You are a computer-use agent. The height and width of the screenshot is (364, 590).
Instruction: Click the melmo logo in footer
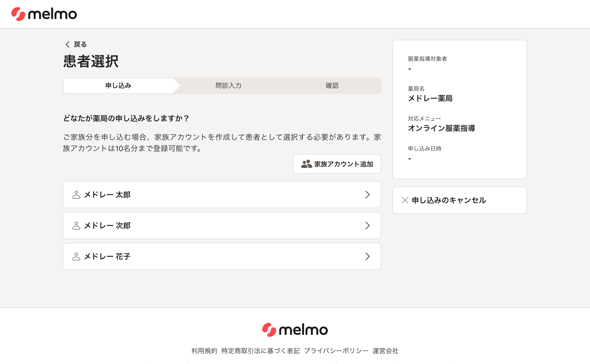295,329
